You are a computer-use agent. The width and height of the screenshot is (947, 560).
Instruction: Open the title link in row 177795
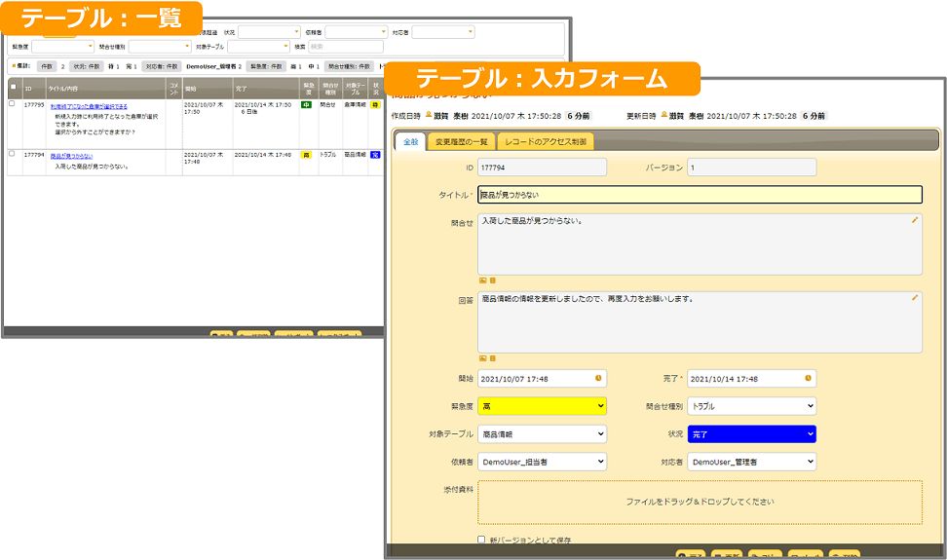tap(89, 106)
